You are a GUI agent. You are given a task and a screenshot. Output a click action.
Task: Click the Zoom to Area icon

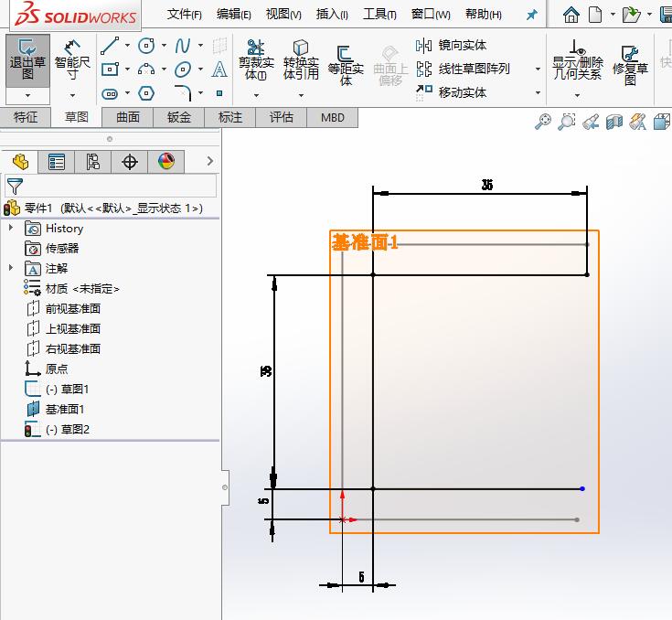tap(567, 122)
